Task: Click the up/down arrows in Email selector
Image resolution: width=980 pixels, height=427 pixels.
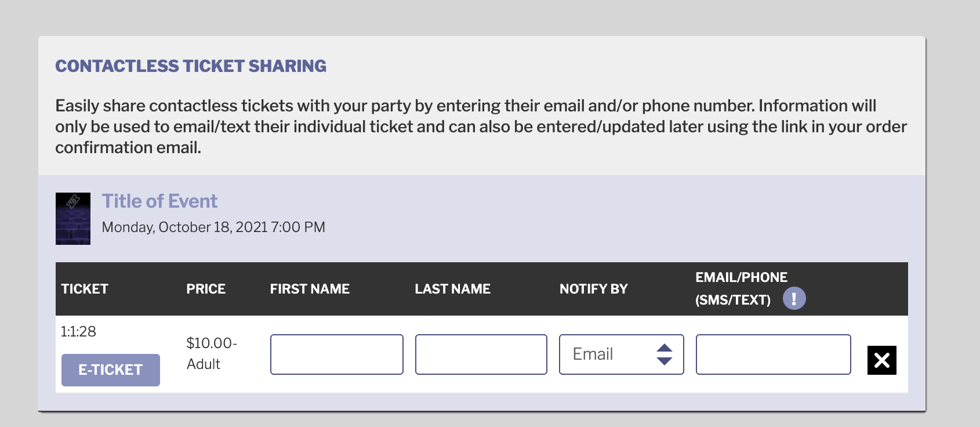Action: click(x=665, y=354)
